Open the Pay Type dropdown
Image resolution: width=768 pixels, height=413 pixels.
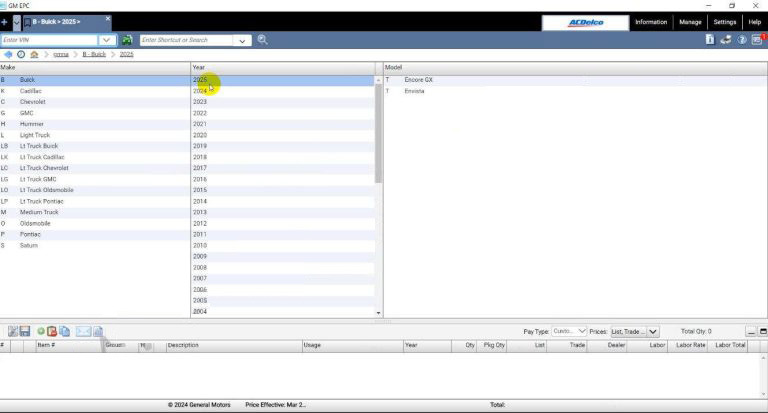pyautogui.click(x=569, y=332)
